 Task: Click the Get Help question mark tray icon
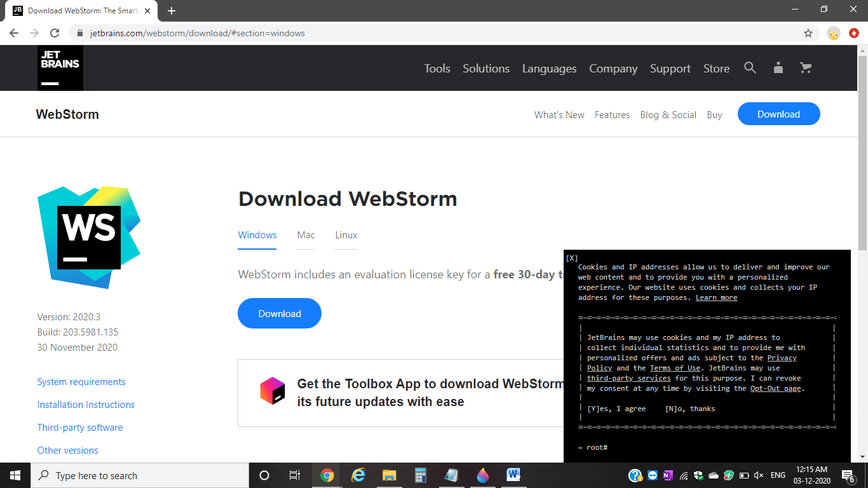(635, 475)
